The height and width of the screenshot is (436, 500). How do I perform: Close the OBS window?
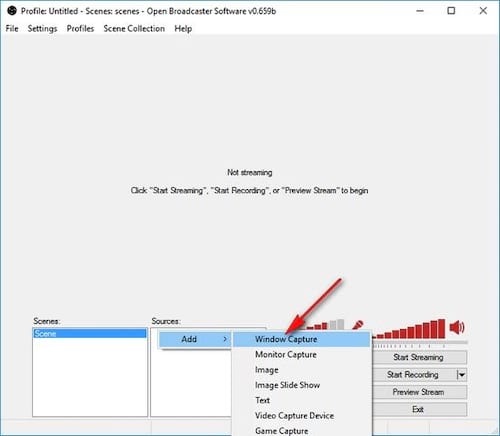[x=483, y=11]
